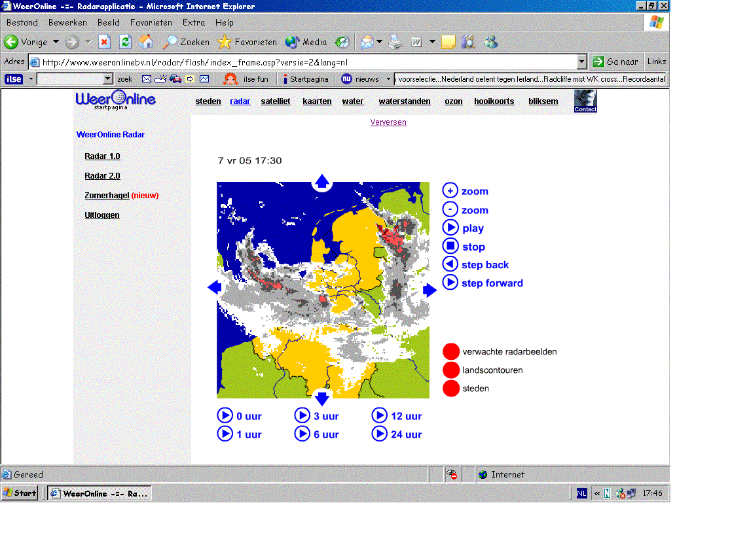Zoom out with the minus zoom icon

(x=450, y=209)
